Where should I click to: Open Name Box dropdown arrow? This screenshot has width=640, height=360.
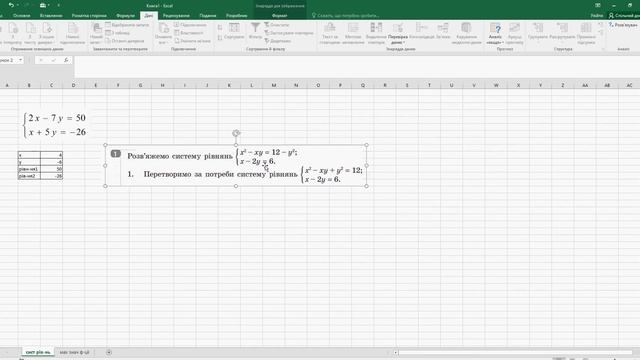[x=20, y=60]
